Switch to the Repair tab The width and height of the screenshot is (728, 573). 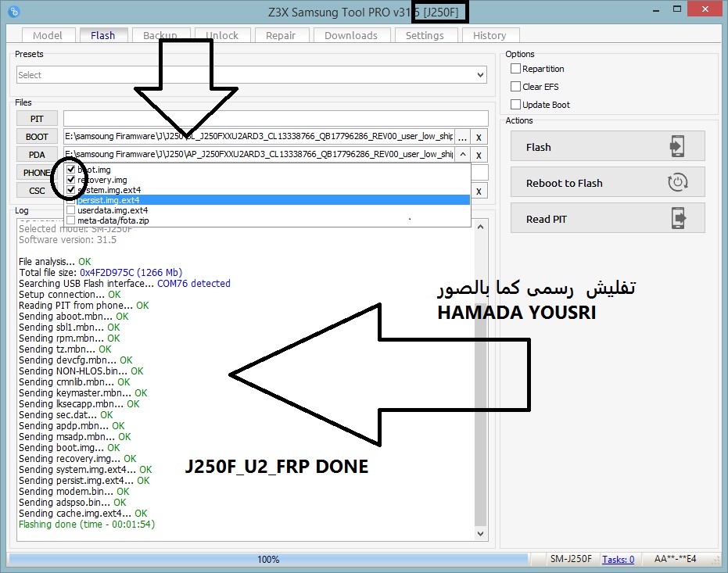[x=281, y=35]
